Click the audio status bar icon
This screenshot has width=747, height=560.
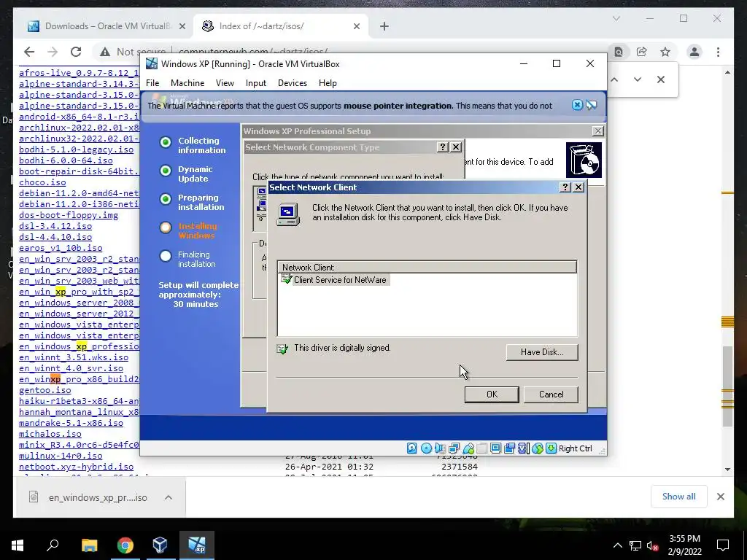click(440, 448)
